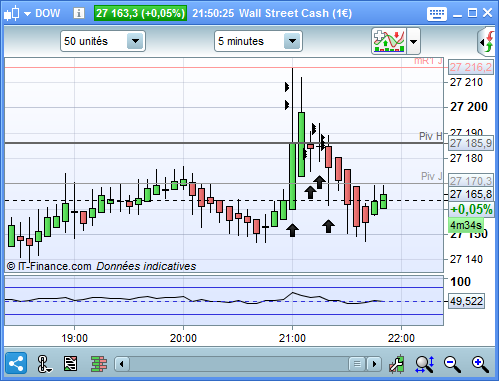Image resolution: width=499 pixels, height=381 pixels.
Task: Open the 5 minutes timeframe dropdown
Action: (258, 41)
